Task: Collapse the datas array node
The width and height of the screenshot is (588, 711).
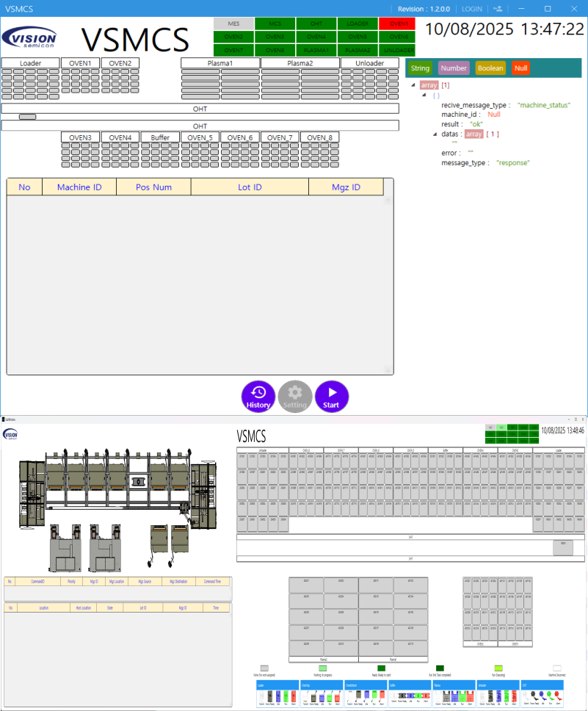Action: click(x=435, y=134)
